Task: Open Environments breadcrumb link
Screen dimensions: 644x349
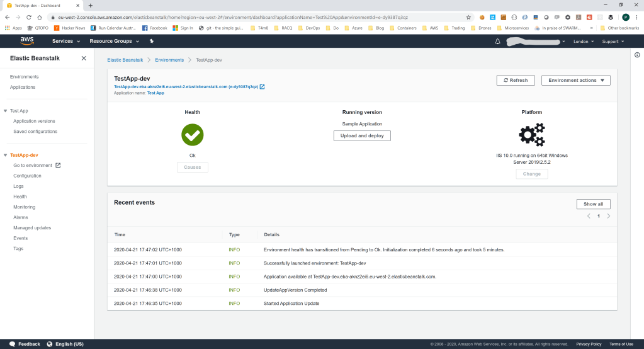Action: (x=169, y=60)
